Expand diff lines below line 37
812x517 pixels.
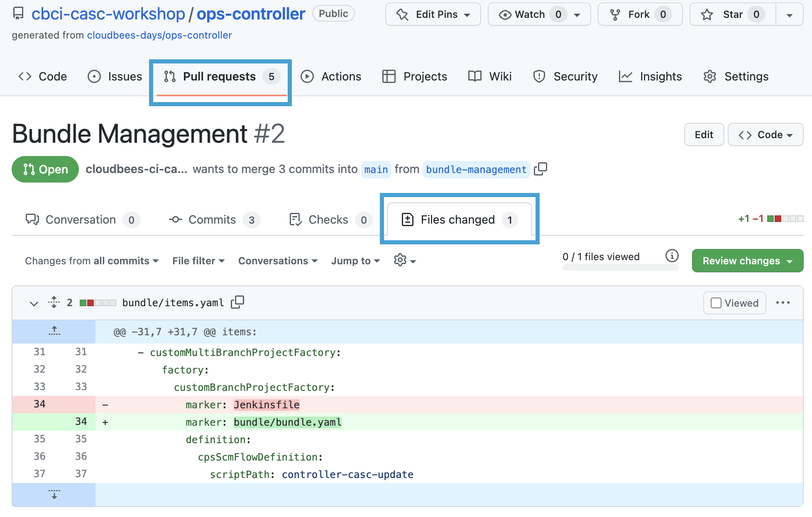54,494
